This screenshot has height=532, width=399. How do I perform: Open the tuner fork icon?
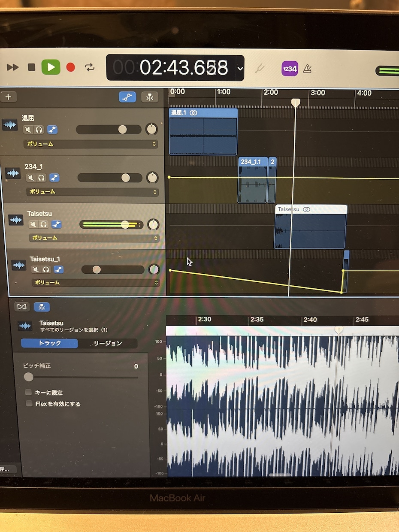point(260,68)
